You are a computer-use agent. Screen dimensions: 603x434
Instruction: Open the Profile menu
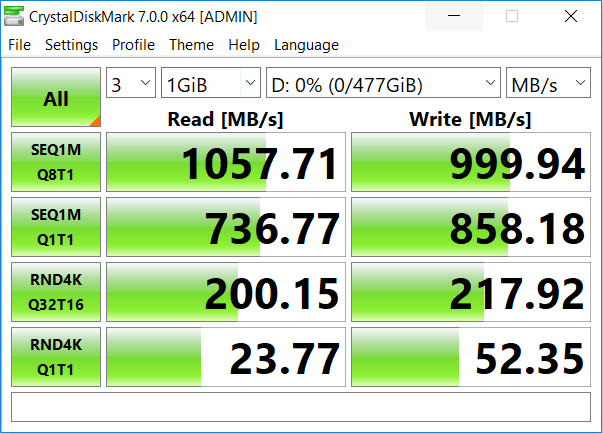(133, 45)
